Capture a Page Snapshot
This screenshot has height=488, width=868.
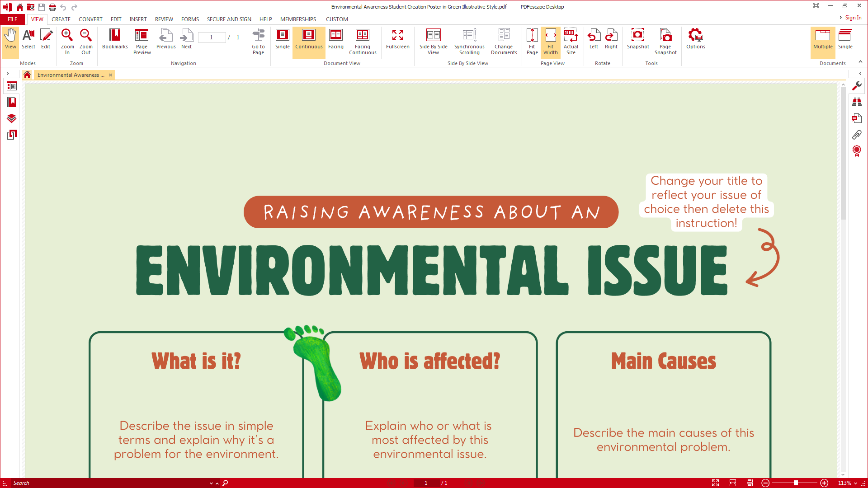tap(665, 42)
